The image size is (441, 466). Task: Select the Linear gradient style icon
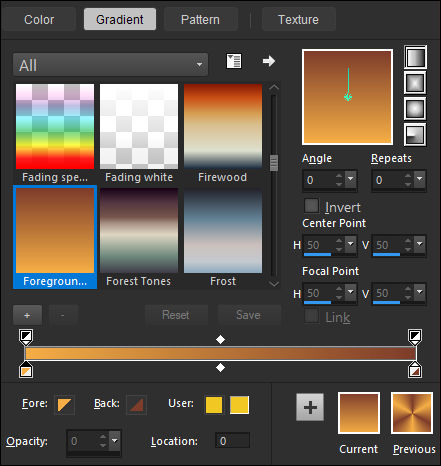pos(415,57)
